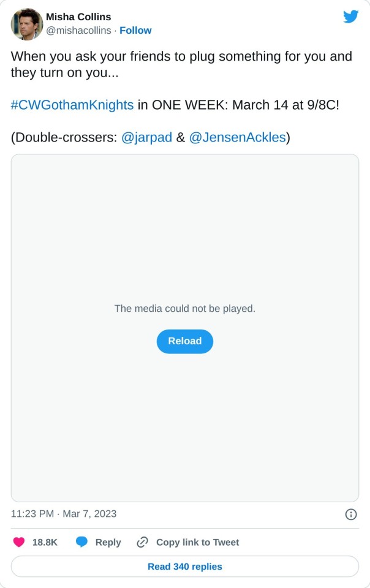Click Copy link to Tweet text

pos(197,542)
